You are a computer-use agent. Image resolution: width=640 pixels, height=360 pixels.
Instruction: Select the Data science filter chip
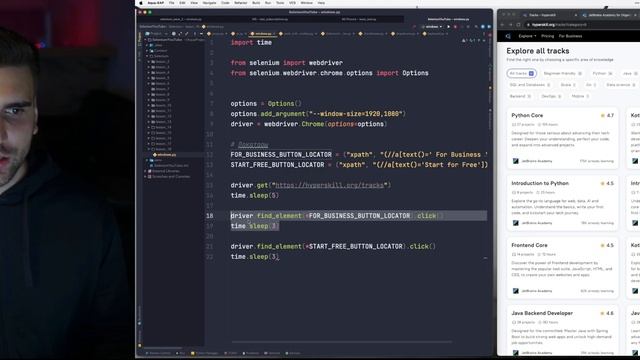621,85
